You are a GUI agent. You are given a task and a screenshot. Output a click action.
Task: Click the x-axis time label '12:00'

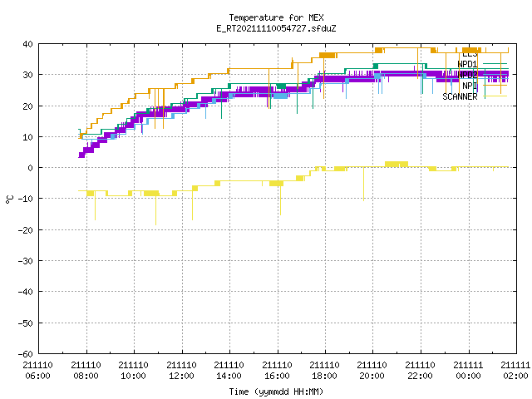coord(182,376)
